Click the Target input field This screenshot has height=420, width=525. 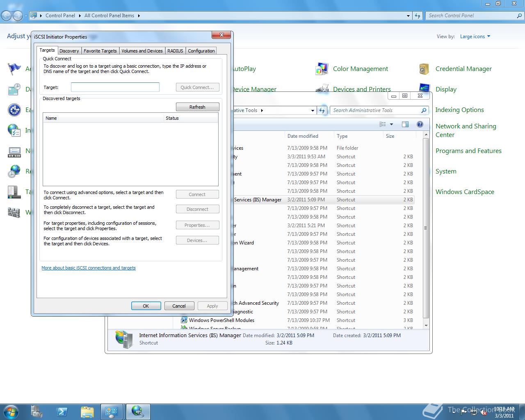[x=115, y=87]
